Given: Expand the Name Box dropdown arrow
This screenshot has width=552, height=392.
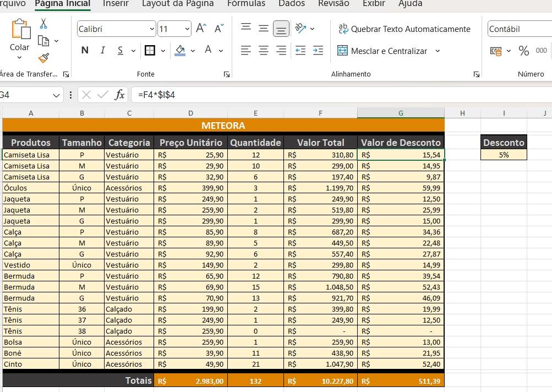Looking at the screenshot, I should coord(56,95).
